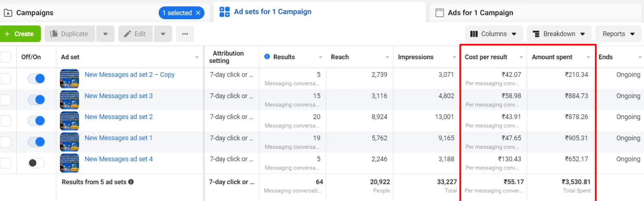Select all ad sets with header checkbox
This screenshot has width=644, height=201.
(x=6, y=57)
